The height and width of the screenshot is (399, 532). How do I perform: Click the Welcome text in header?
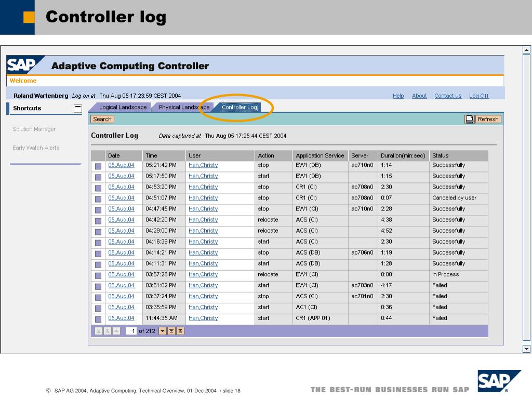tap(23, 81)
